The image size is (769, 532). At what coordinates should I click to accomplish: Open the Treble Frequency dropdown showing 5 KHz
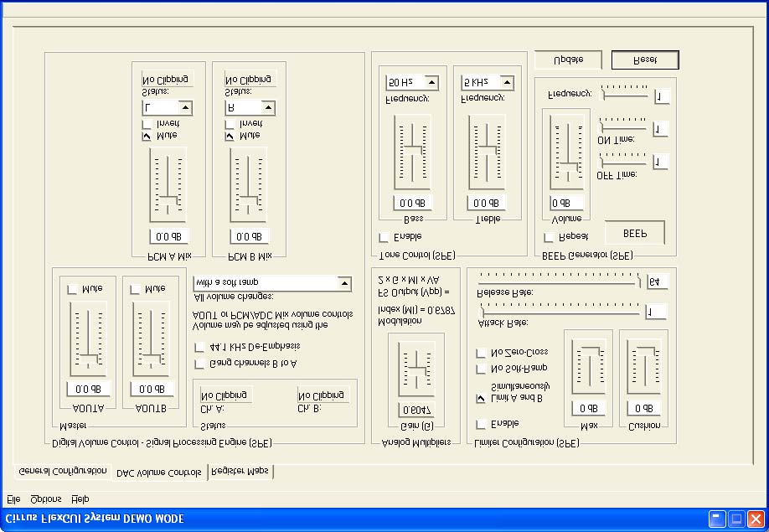click(486, 82)
